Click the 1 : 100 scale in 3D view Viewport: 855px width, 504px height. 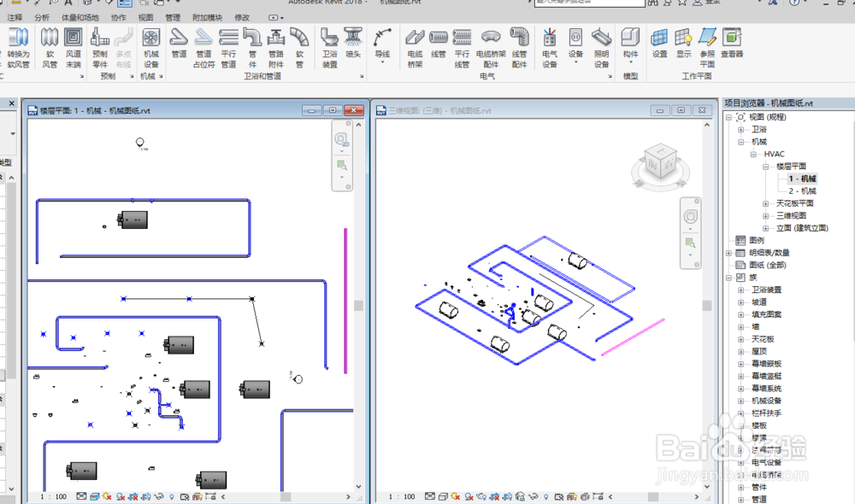pyautogui.click(x=402, y=497)
